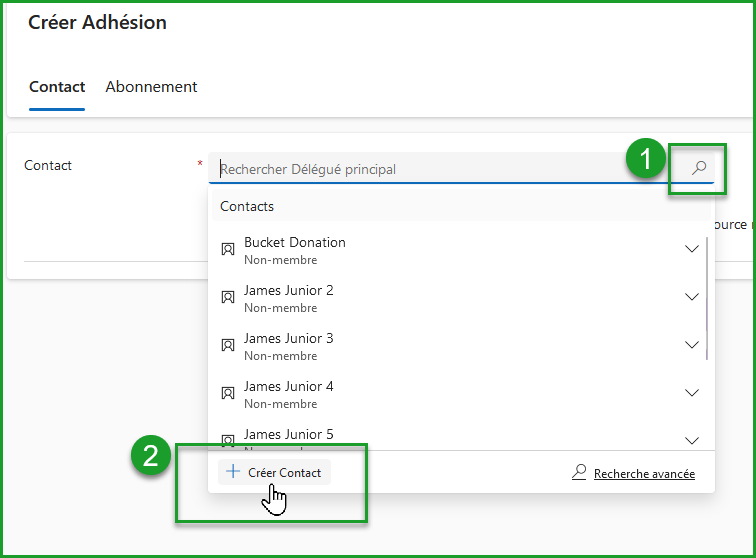Click contact icon beside Bucket Donation

228,249
